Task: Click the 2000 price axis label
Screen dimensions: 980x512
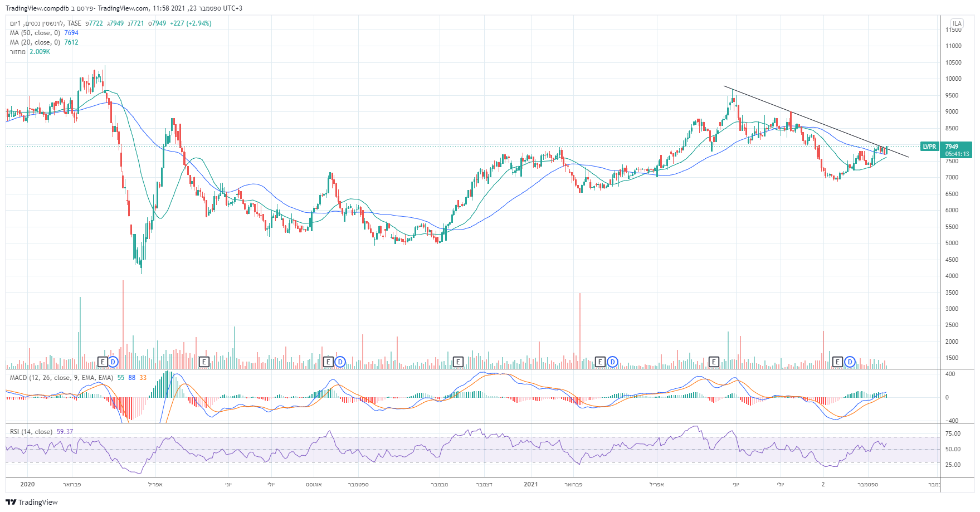Action: (952, 342)
